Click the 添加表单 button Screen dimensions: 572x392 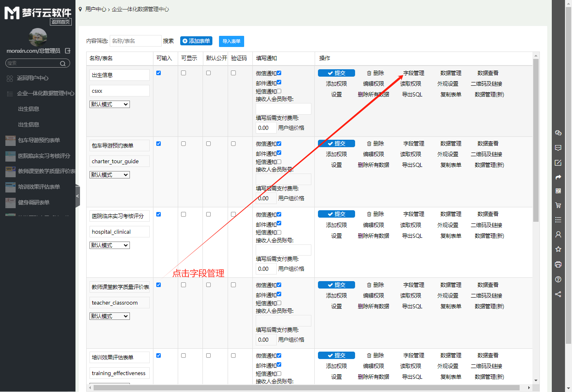coord(196,41)
